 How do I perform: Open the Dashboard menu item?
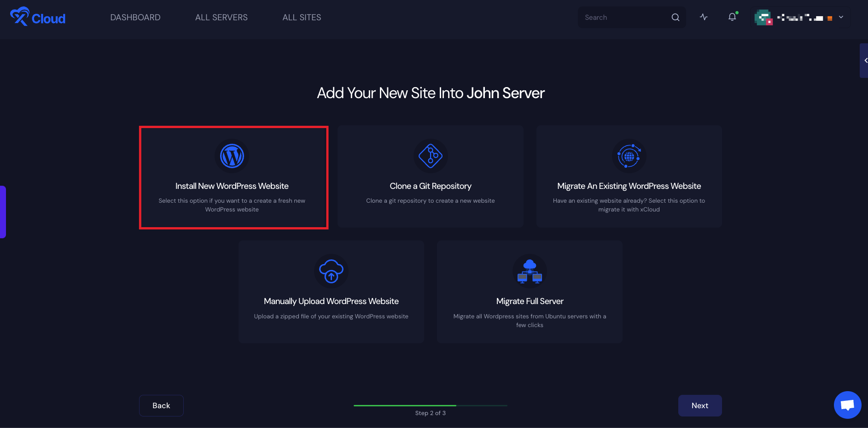pos(135,18)
